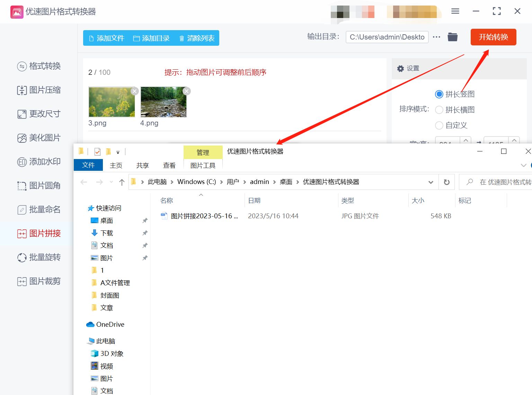
Task: Open the 图片压缩 compression tool
Action: pyautogui.click(x=39, y=90)
